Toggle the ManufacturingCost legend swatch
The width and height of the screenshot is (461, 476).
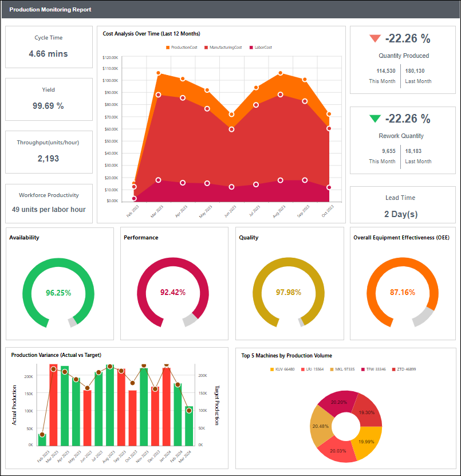tap(206, 48)
